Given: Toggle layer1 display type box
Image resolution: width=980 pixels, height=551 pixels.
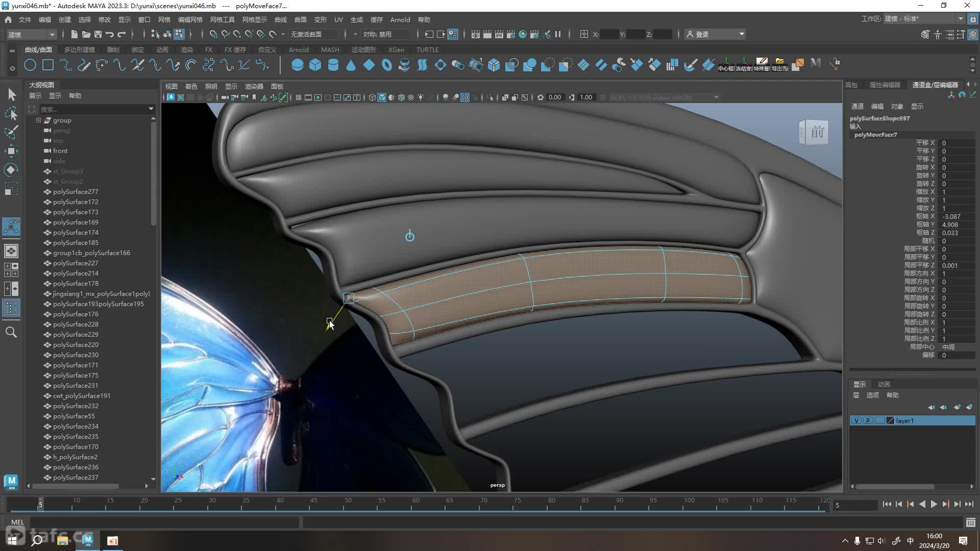Looking at the screenshot, I should 879,420.
